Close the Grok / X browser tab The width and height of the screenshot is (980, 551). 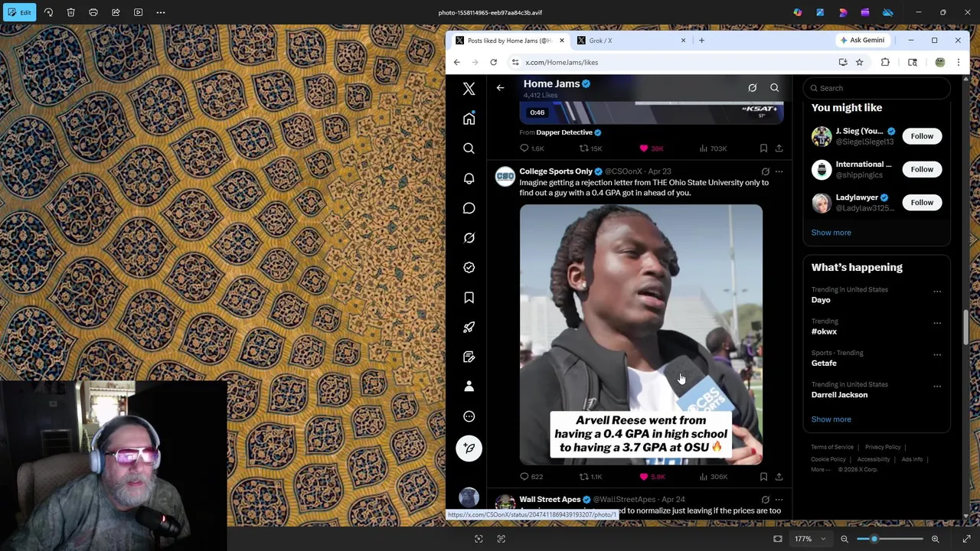683,41
